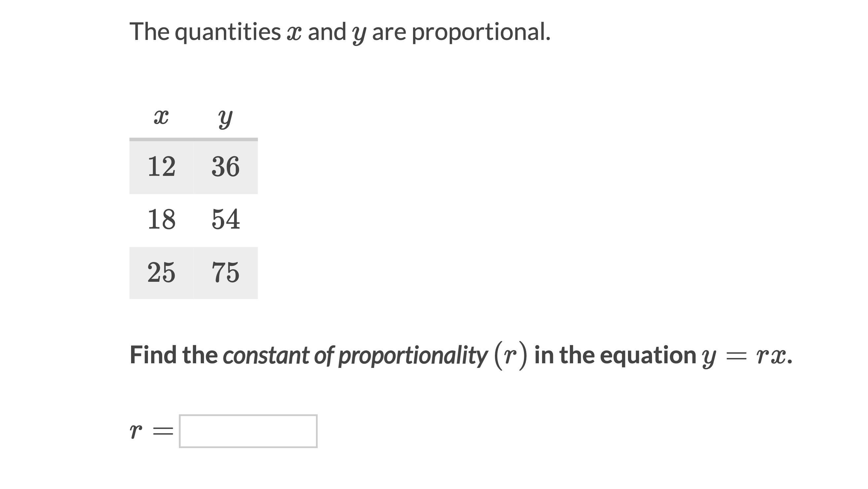Click the 'r =' label beside the input
868x489 pixels.
152,431
